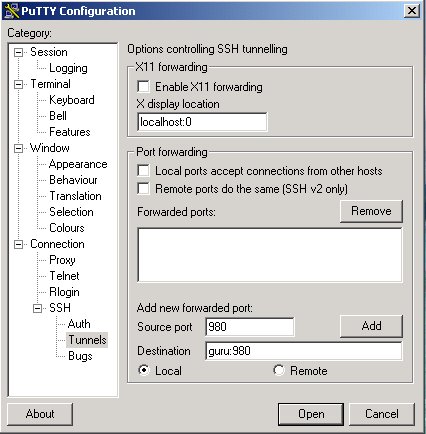Click the Source port field
Image resolution: width=426 pixels, height=434 pixels.
pyautogui.click(x=250, y=327)
